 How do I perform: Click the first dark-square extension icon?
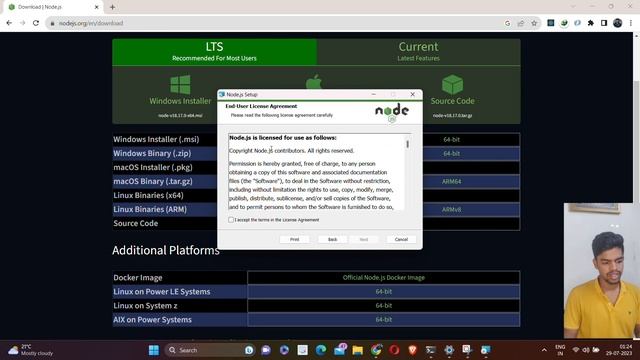coord(551,23)
